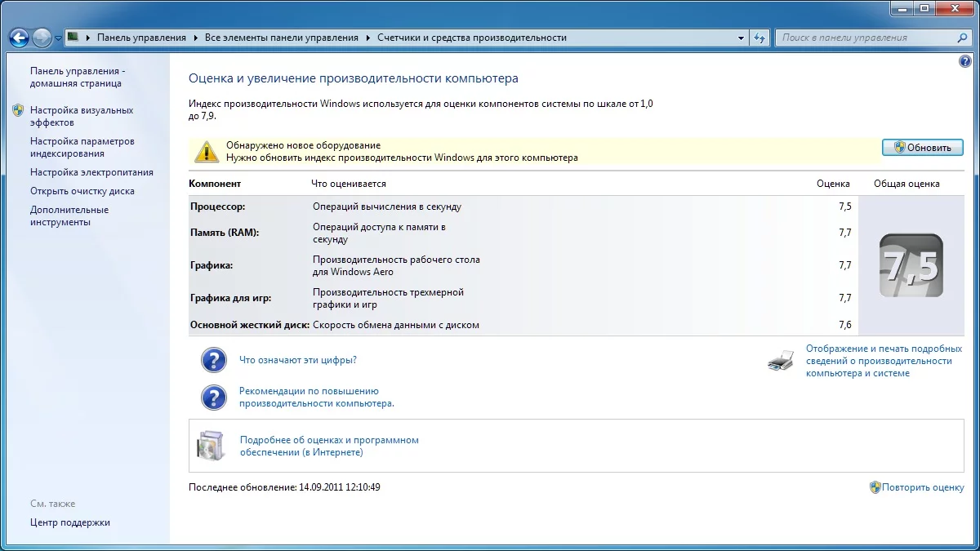980x551 pixels.
Task: Open 'Настройка визуальных эффектов' link
Action: tap(81, 116)
